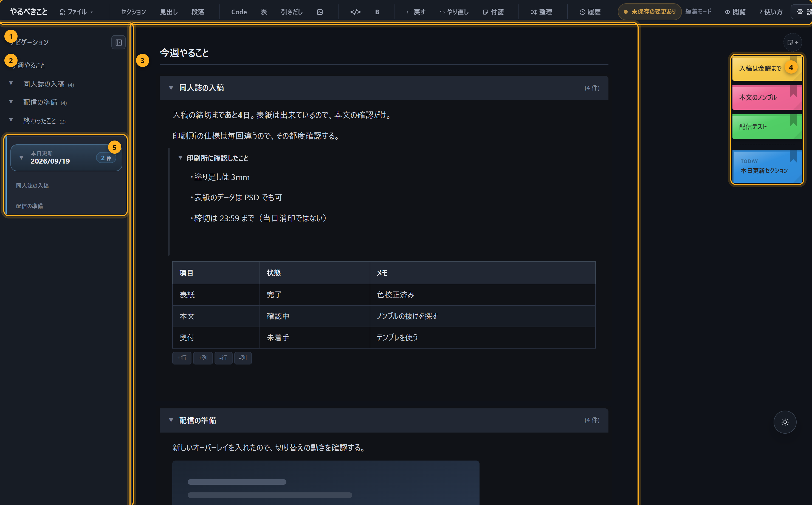Click the 項目 table header

[216, 273]
